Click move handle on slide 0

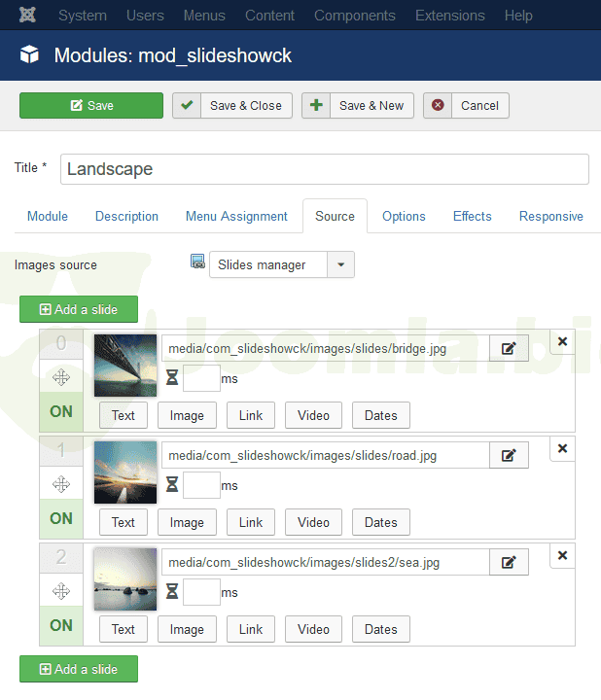coord(61,376)
